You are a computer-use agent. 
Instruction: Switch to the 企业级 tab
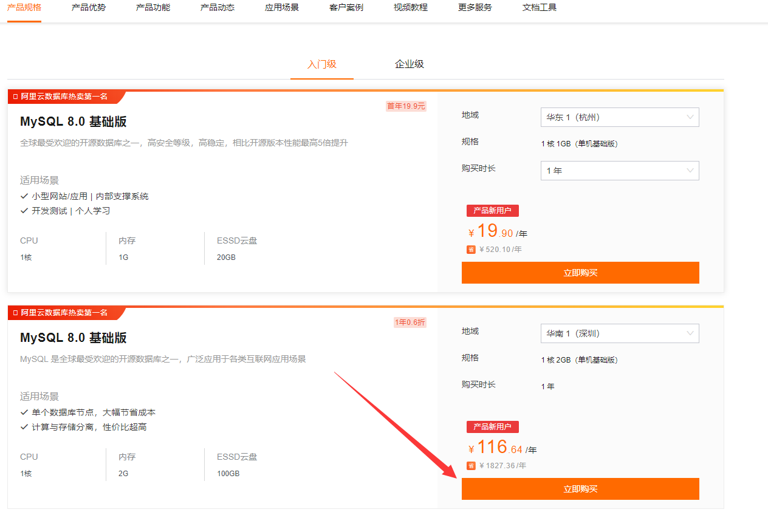tap(409, 64)
